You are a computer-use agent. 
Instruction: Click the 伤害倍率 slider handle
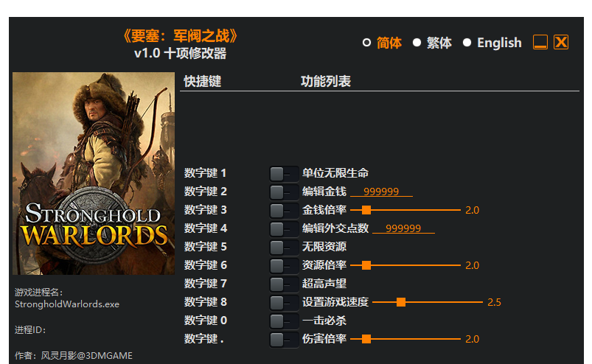pyautogui.click(x=366, y=339)
